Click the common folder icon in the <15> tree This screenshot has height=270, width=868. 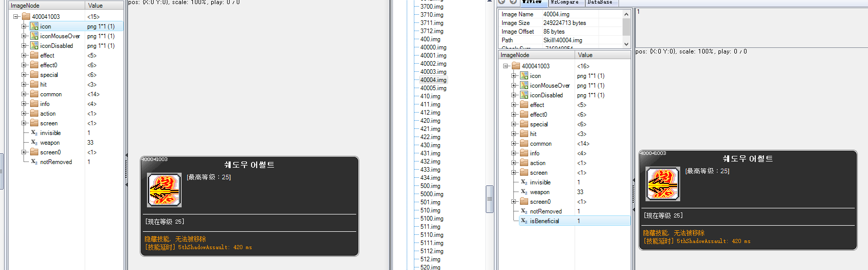pos(34,94)
